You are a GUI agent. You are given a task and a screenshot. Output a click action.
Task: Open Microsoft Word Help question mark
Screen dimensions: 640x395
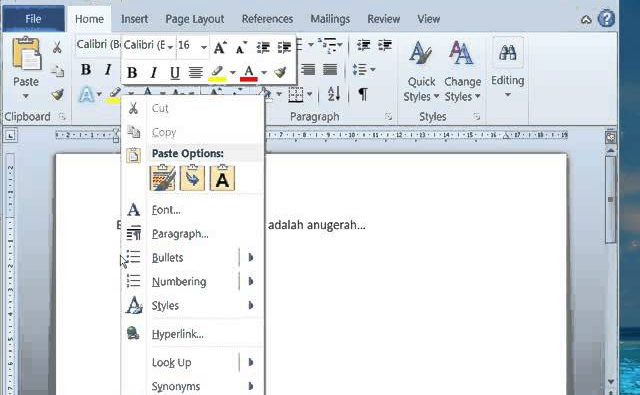606,19
